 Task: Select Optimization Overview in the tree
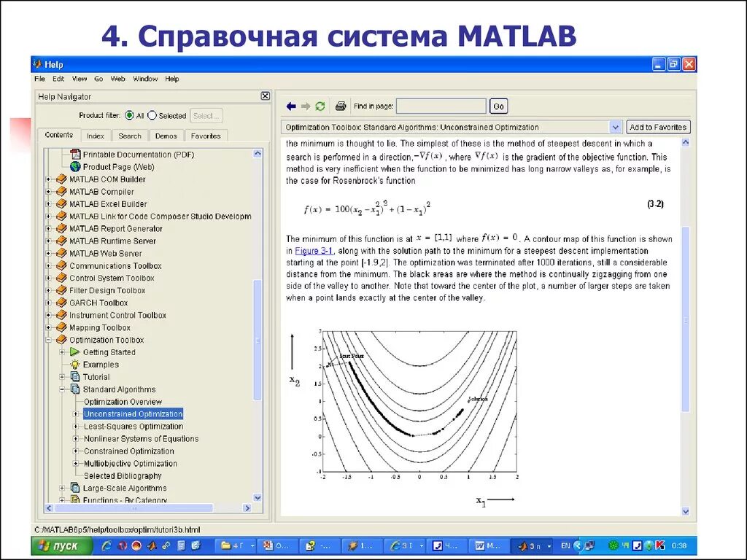[x=123, y=402]
